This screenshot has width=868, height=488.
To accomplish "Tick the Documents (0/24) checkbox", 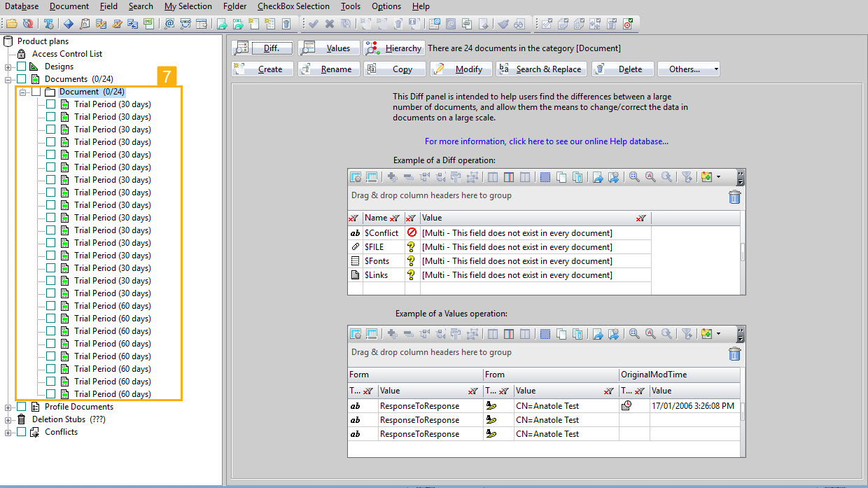I will [22, 79].
